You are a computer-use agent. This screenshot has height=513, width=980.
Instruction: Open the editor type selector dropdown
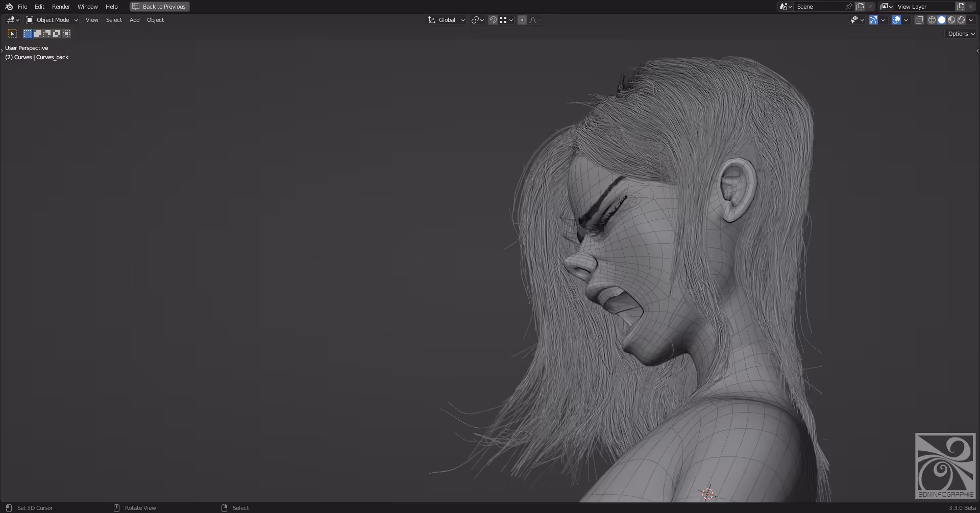13,20
